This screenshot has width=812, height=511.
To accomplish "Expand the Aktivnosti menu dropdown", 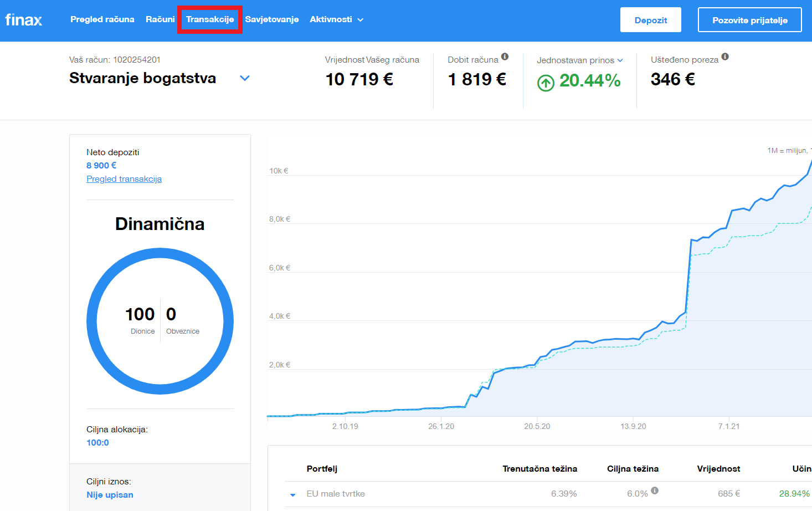I will pyautogui.click(x=336, y=19).
